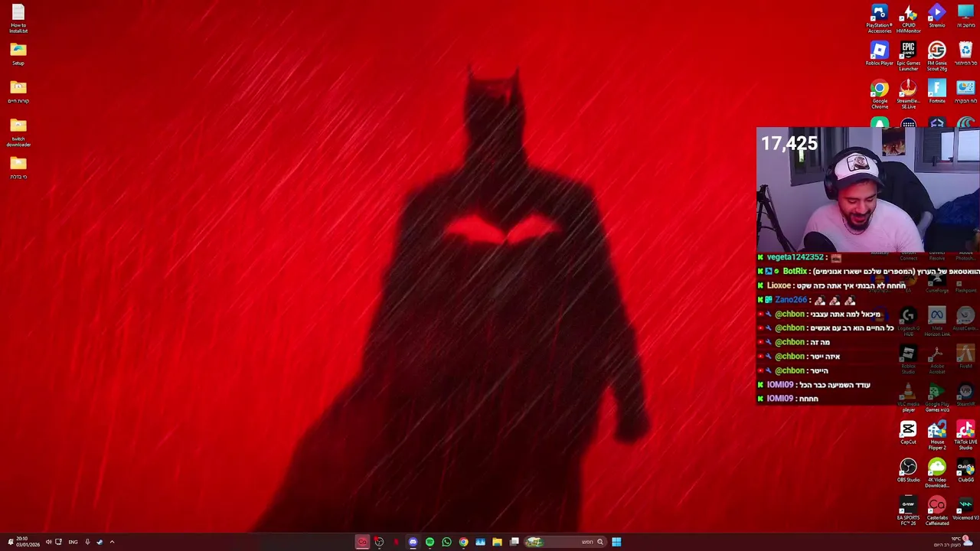Screen dimensions: 980x551
Task: Open the This PC monitor icon
Action: point(965,16)
